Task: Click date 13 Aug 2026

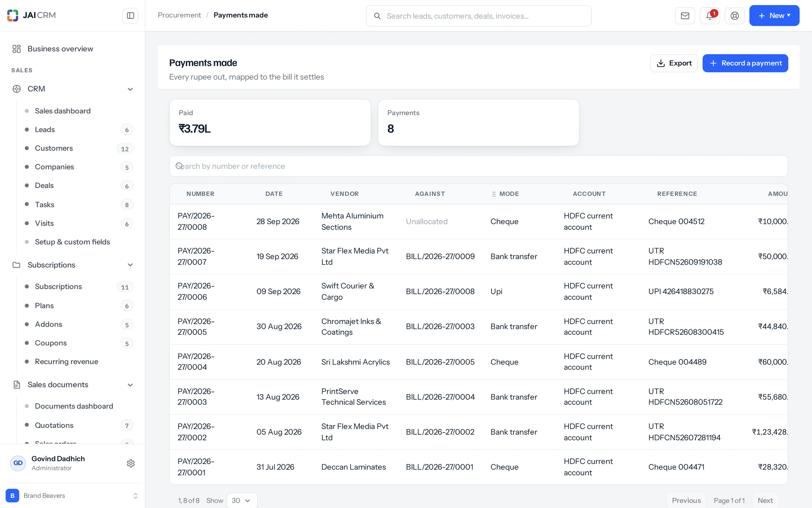Action: 278,397
